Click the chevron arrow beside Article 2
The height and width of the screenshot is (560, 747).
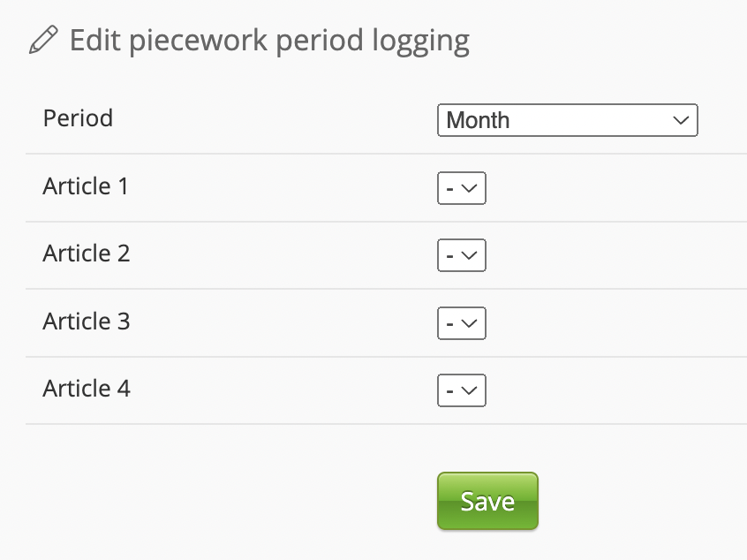470,255
